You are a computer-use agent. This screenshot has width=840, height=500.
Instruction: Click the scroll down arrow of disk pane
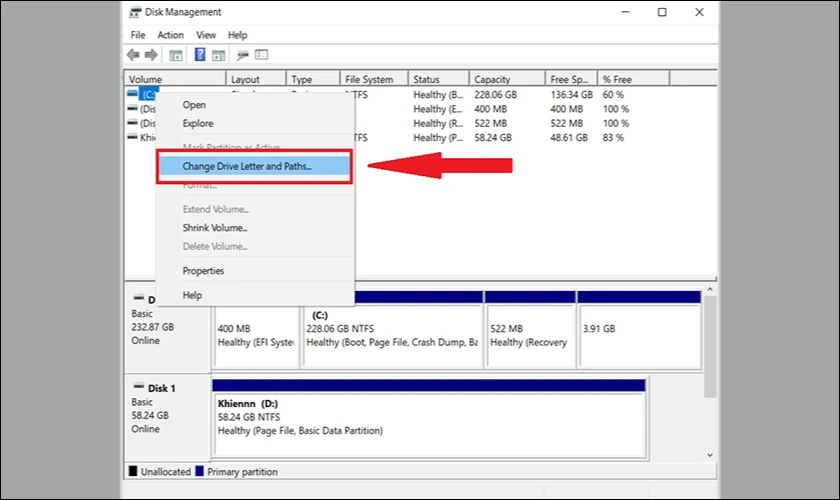pos(710,455)
